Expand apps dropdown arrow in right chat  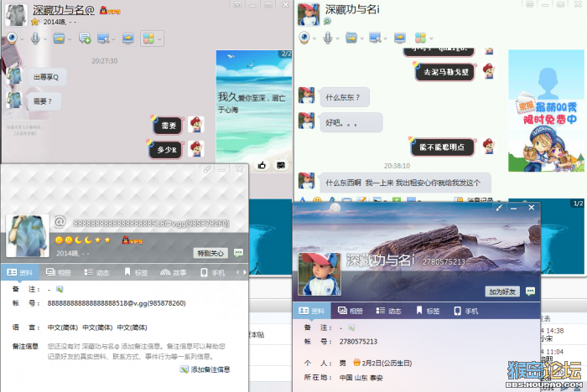431,39
